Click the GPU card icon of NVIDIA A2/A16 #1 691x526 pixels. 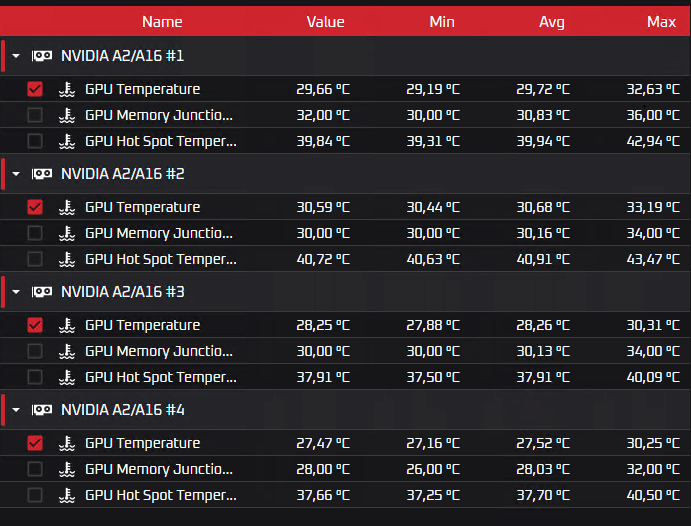point(42,56)
